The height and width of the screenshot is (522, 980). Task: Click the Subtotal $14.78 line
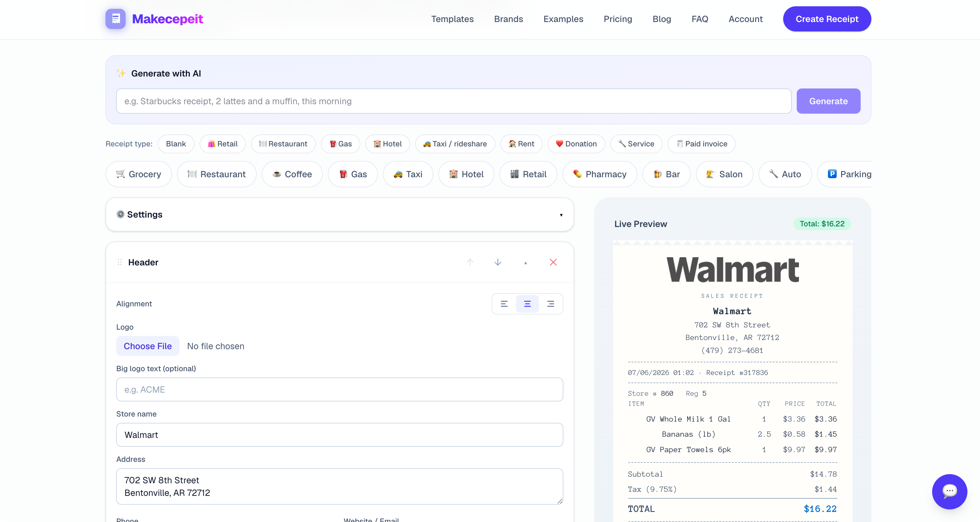pos(732,474)
